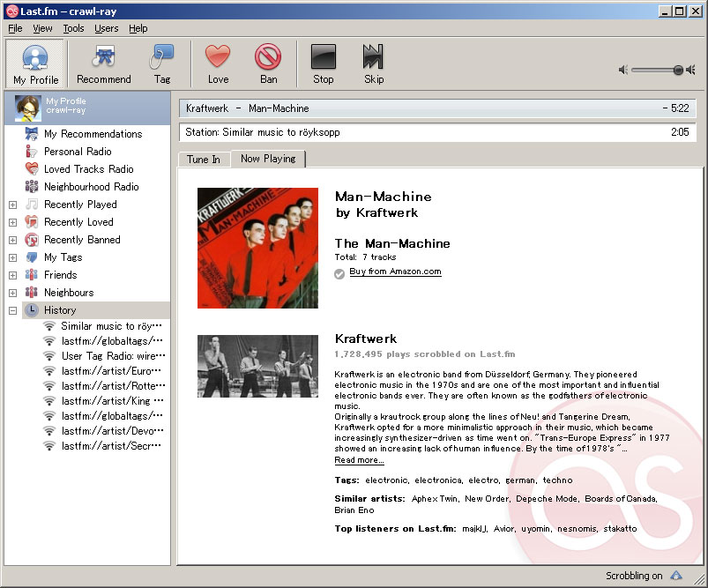Start Personal Radio station
Viewport: 708px width, 588px height.
coord(78,152)
